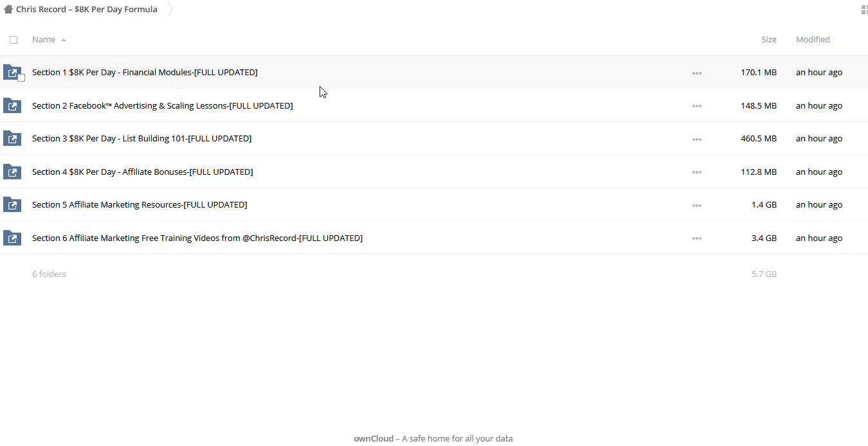This screenshot has width=868, height=446.
Task: Open more actions for Section 1 folder
Action: pos(696,73)
